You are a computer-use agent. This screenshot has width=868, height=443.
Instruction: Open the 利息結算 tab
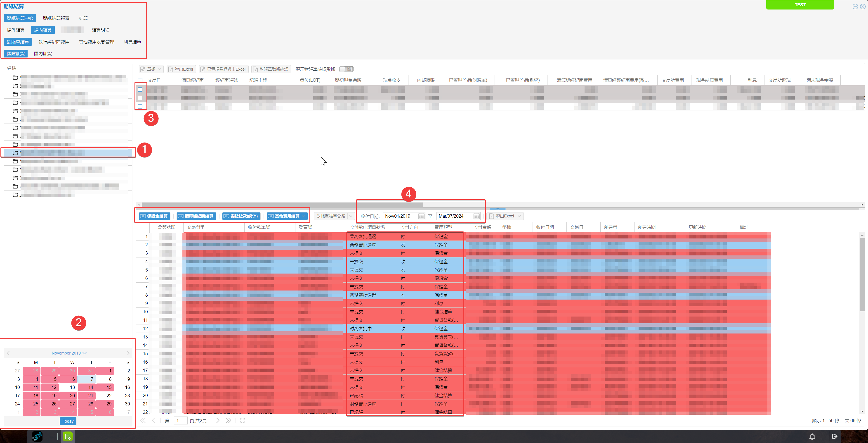point(132,42)
